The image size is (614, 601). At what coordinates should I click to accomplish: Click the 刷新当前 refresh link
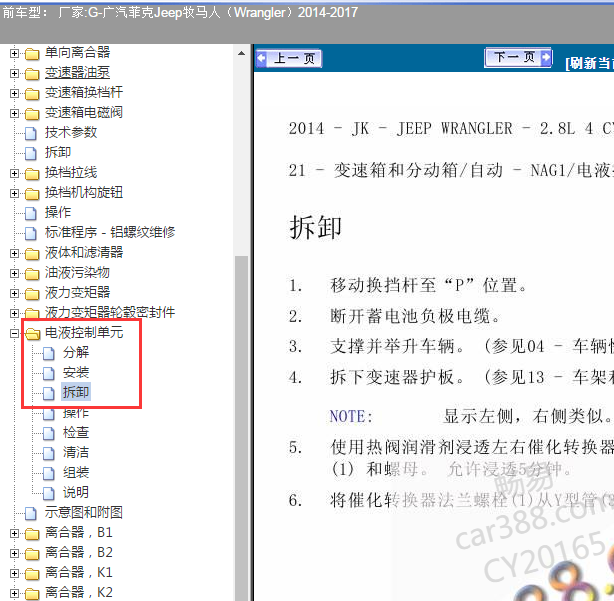point(589,63)
